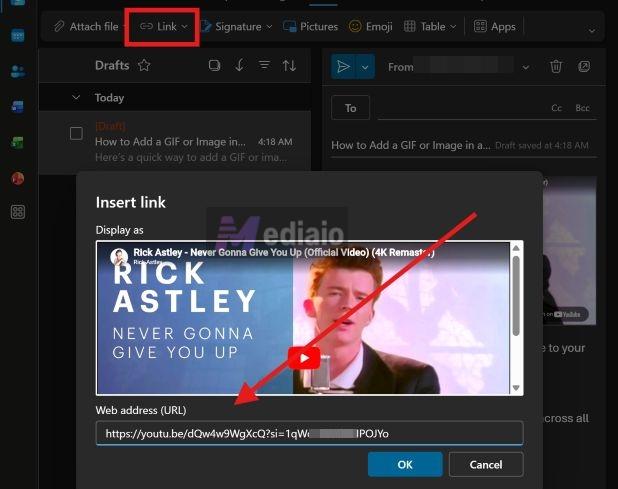Cancel the Insert link dialog
The height and width of the screenshot is (489, 618).
tap(486, 465)
